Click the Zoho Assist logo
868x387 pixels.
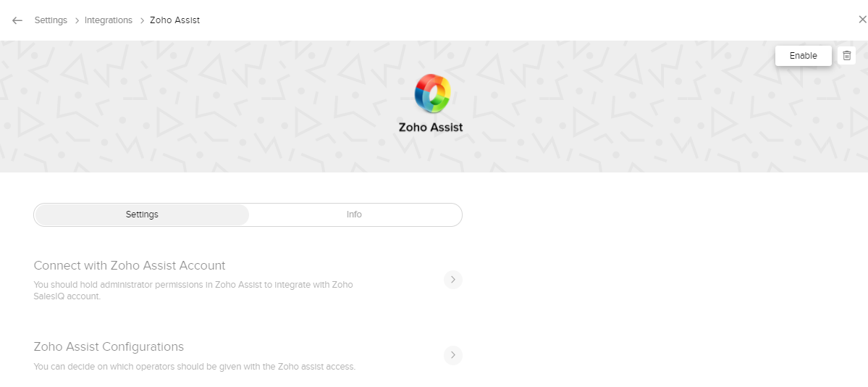pyautogui.click(x=432, y=94)
